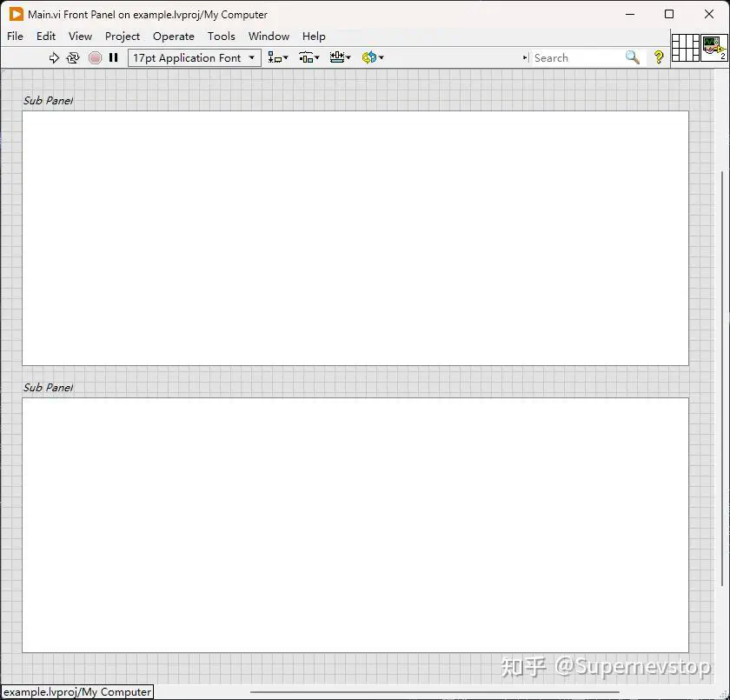Open the View menu
The width and height of the screenshot is (730, 700).
click(x=80, y=37)
